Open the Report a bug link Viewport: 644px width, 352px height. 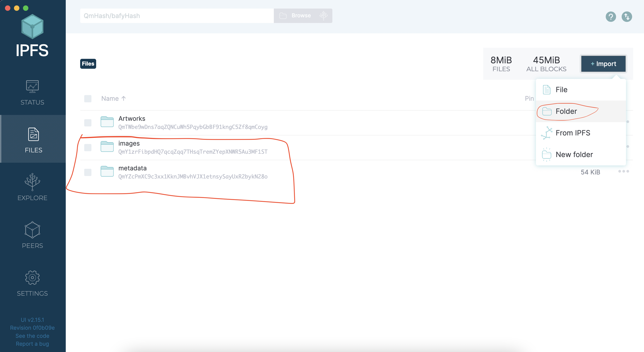pos(32,344)
